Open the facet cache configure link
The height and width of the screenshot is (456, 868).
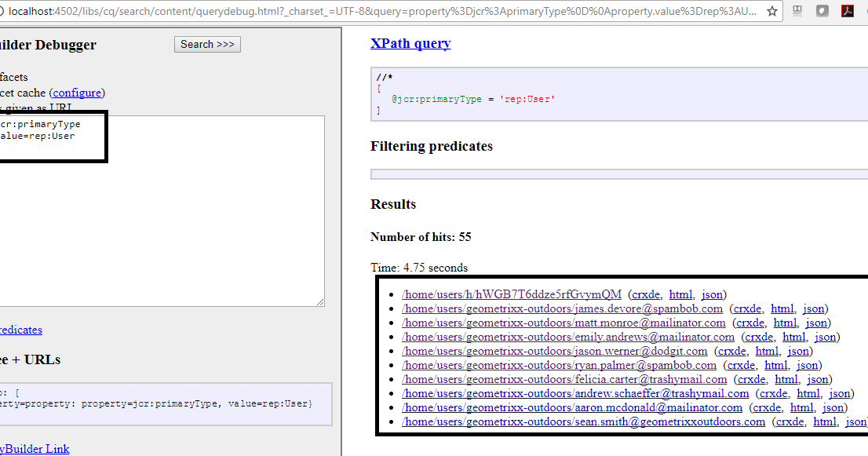pos(76,93)
